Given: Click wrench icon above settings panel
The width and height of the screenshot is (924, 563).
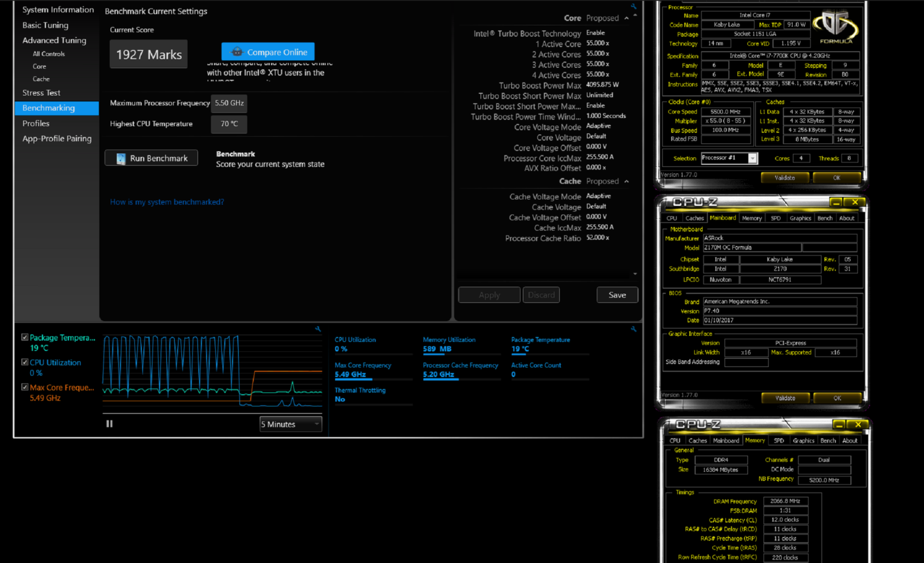Looking at the screenshot, I should click(633, 6).
